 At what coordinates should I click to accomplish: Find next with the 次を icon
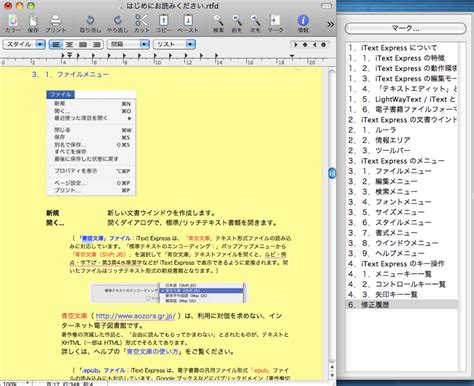coord(255,23)
